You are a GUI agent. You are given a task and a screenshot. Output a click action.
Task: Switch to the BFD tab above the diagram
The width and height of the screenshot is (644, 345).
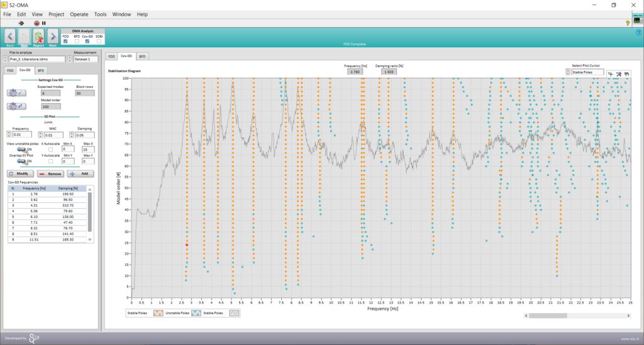click(x=143, y=56)
